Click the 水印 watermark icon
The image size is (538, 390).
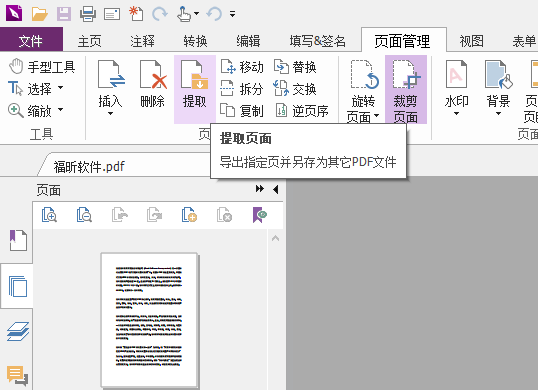click(x=456, y=75)
